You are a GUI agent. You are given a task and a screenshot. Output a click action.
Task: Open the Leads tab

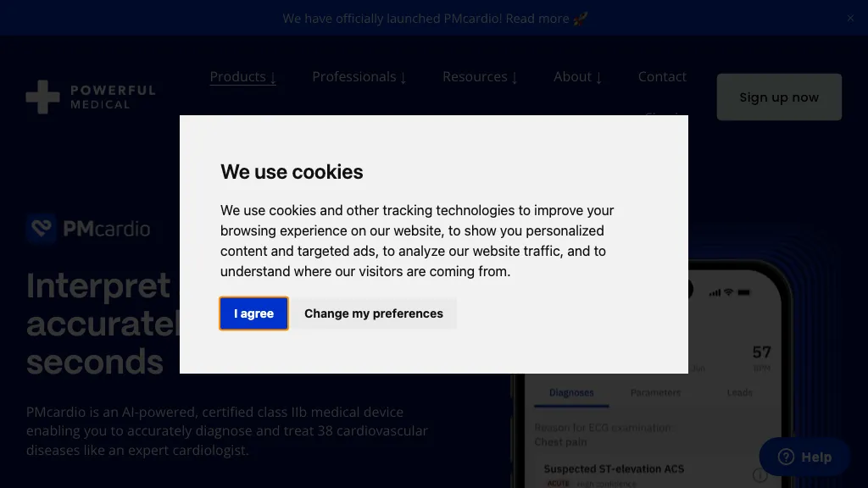[x=739, y=392]
